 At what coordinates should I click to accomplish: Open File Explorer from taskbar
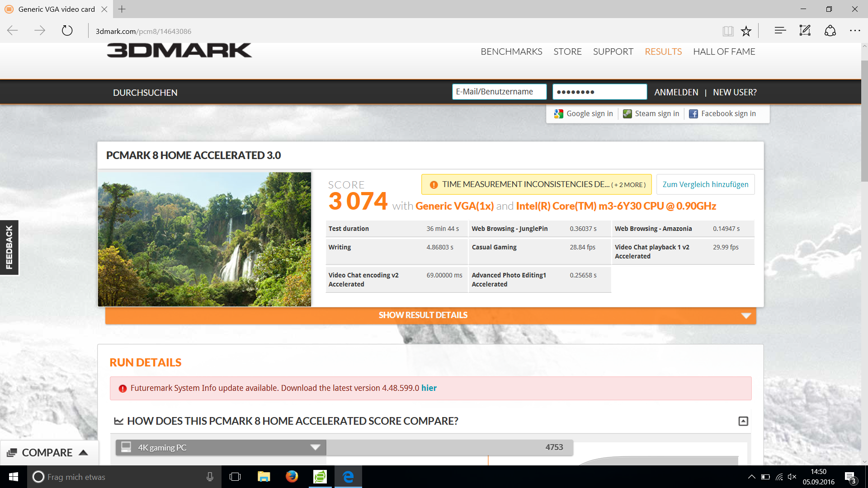[264, 477]
